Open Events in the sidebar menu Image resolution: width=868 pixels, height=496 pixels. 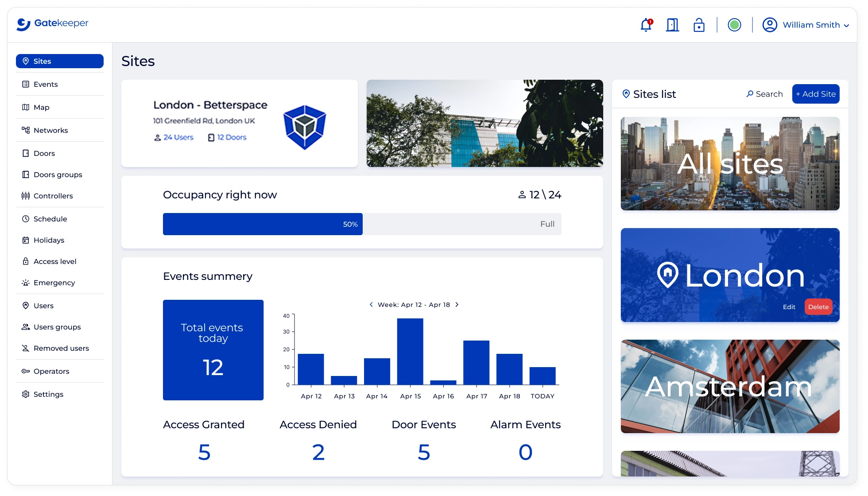pyautogui.click(x=46, y=84)
